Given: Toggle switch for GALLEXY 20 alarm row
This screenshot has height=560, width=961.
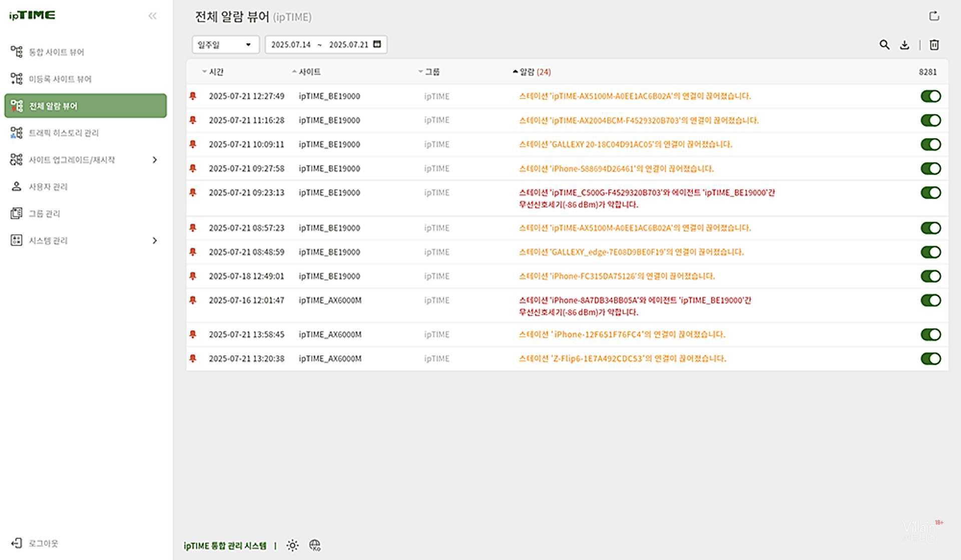Looking at the screenshot, I should coord(930,145).
